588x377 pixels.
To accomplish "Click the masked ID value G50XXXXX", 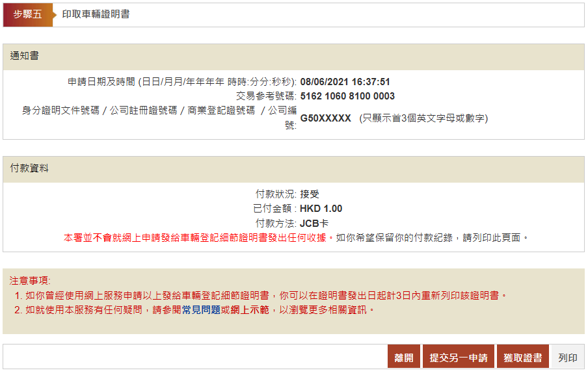I will (x=325, y=118).
